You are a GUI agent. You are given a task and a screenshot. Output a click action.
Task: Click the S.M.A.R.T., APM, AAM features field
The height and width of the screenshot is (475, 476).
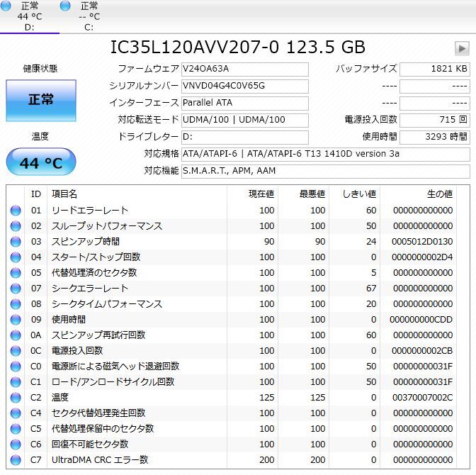pos(325,172)
